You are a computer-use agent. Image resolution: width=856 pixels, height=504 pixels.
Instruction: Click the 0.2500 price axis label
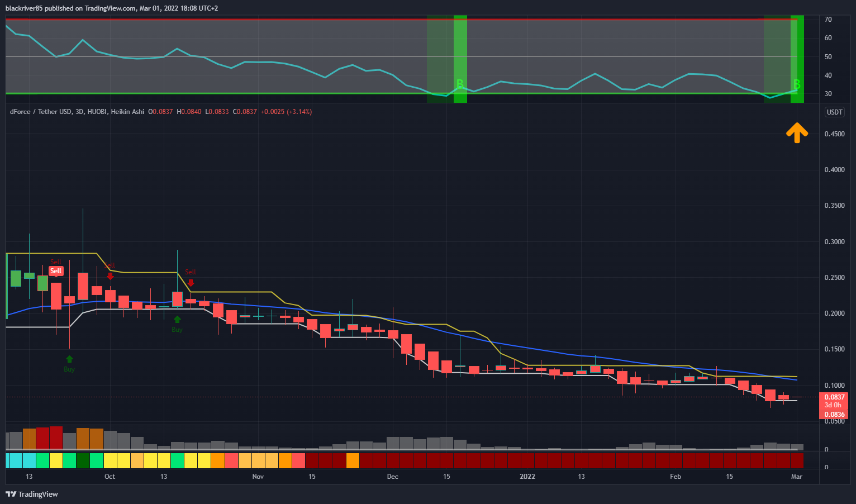pyautogui.click(x=835, y=278)
